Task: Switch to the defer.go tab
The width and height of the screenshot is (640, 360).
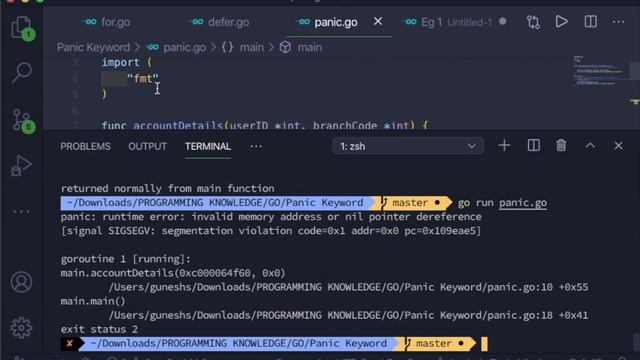Action: (x=220, y=22)
